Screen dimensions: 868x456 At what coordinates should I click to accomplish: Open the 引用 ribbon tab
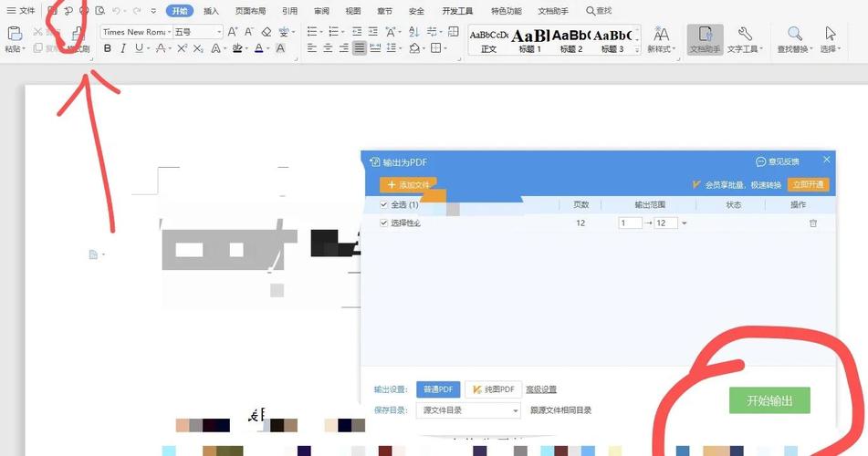289,11
